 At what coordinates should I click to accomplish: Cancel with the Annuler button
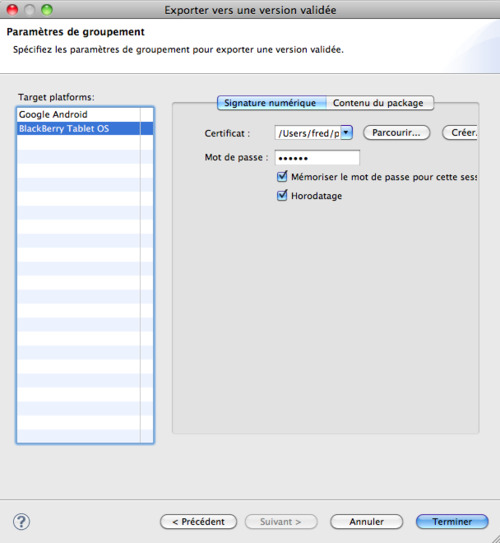tap(366, 522)
